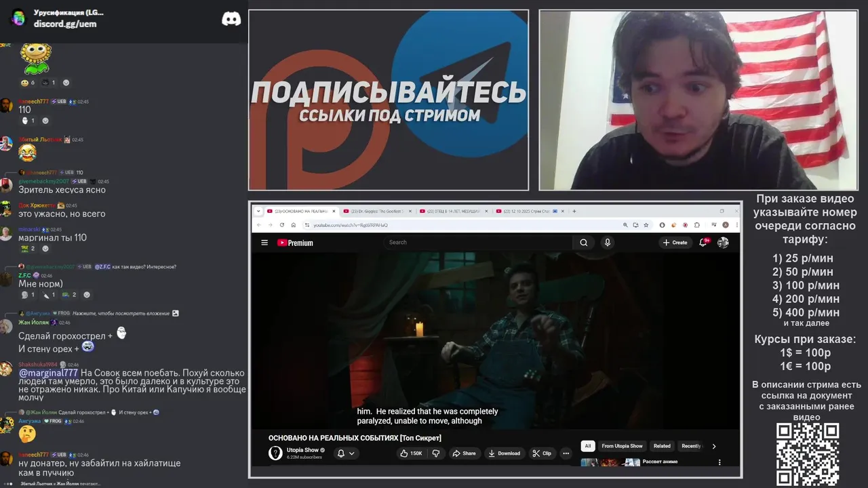Close the Dr. Gigglez tab
Image resolution: width=868 pixels, height=488 pixels.
[x=410, y=211]
